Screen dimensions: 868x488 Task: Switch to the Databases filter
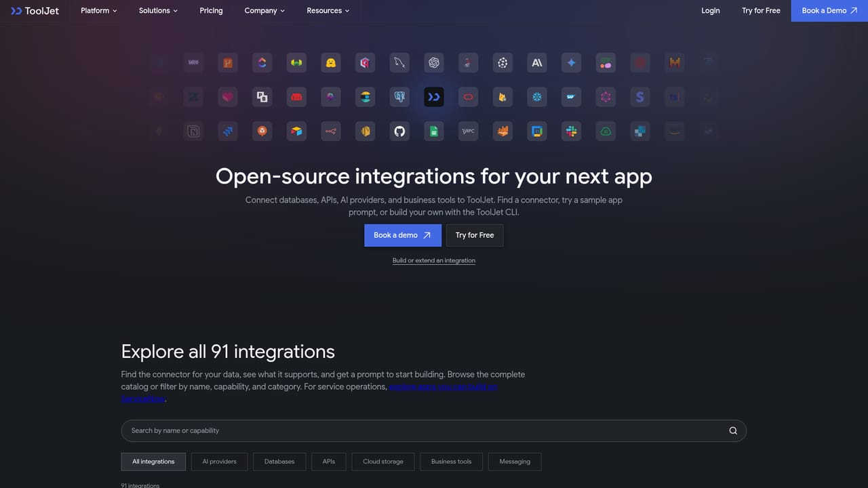point(279,462)
